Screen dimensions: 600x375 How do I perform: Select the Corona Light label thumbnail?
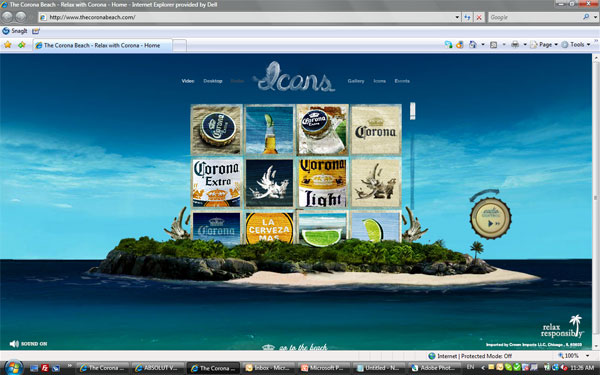(x=323, y=183)
